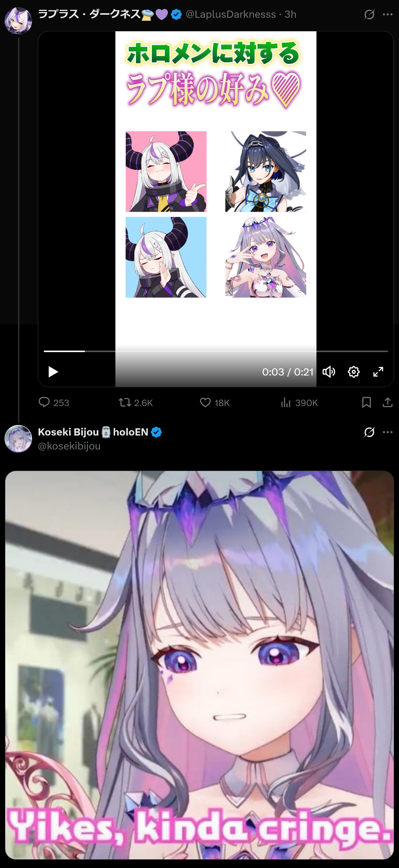Repost the post with 2.6K reposts
The height and width of the screenshot is (868, 399).
136,403
